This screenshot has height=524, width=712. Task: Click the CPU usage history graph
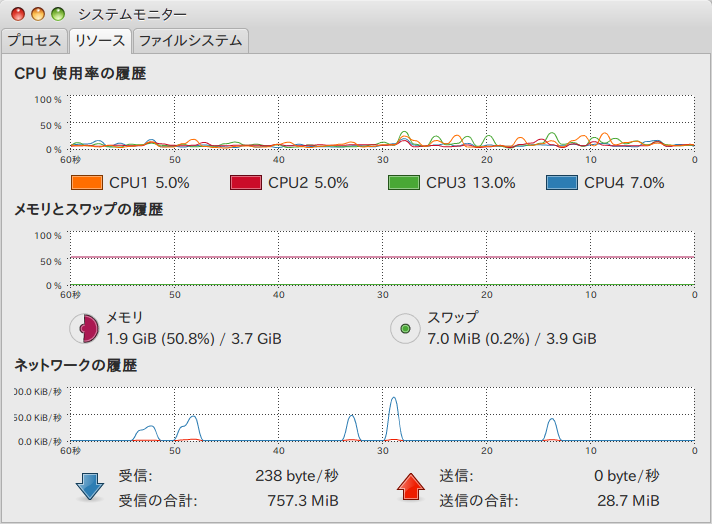pyautogui.click(x=382, y=122)
